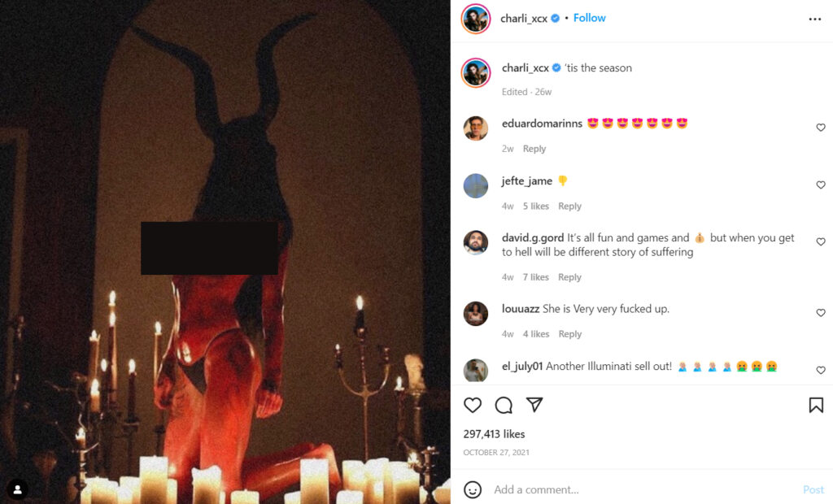The image size is (833, 504).
Task: Save post with the bookmark icon
Action: click(816, 405)
